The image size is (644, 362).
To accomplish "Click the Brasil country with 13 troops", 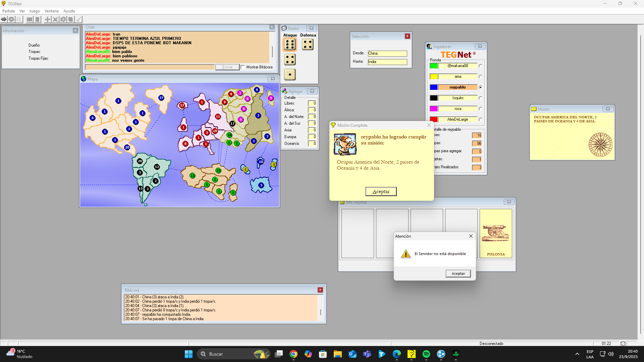I will (x=157, y=167).
